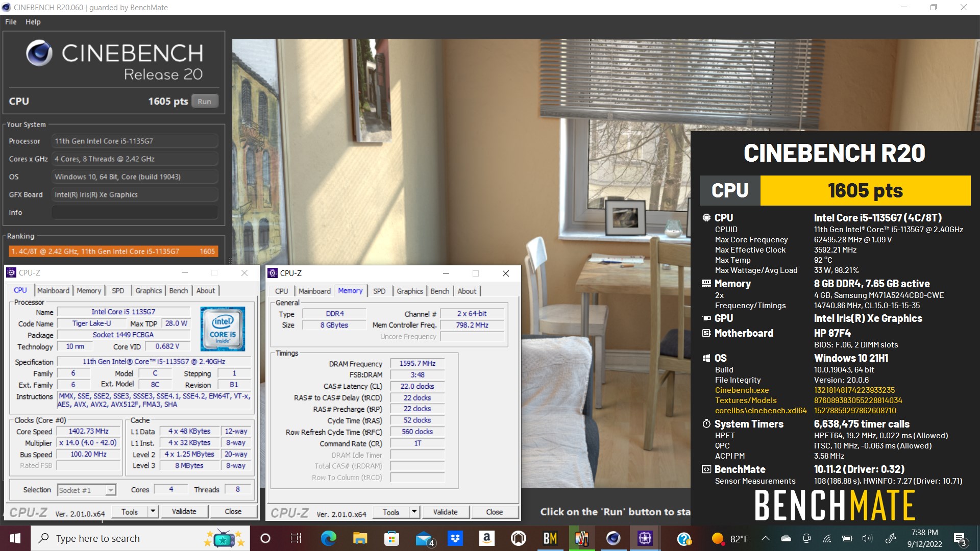980x551 pixels.
Task: Click Validate in left CPU-Z window
Action: (184, 511)
